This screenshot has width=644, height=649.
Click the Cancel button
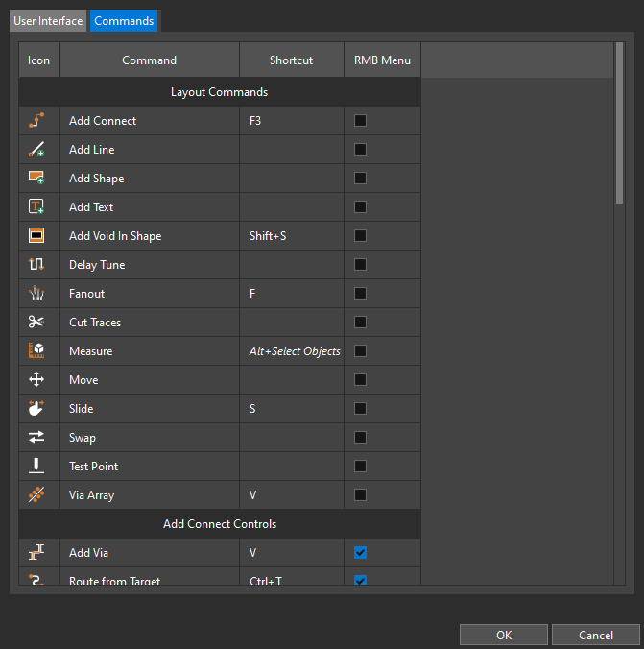pos(596,635)
